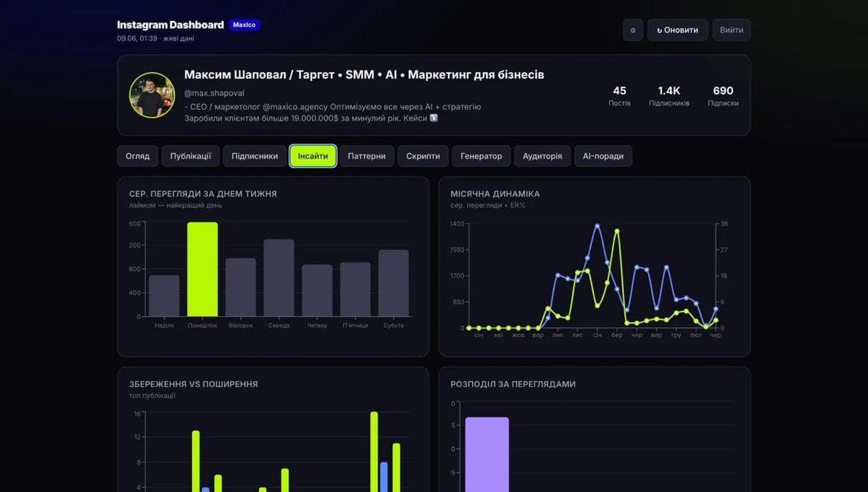Click the '09.06, 01:39 · живі дані' timestamp
The height and width of the screenshot is (492, 868).
tap(155, 39)
